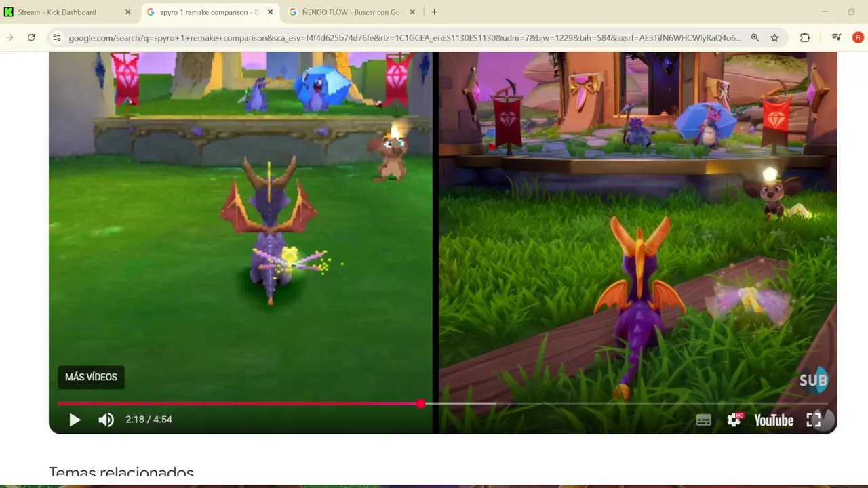Open the browser extensions menu
The width and height of the screenshot is (868, 488).
tap(805, 38)
